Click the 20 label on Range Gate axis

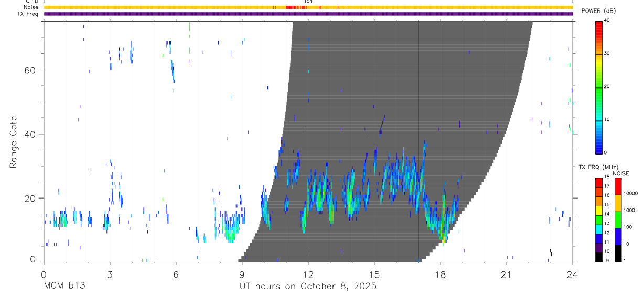pos(31,198)
